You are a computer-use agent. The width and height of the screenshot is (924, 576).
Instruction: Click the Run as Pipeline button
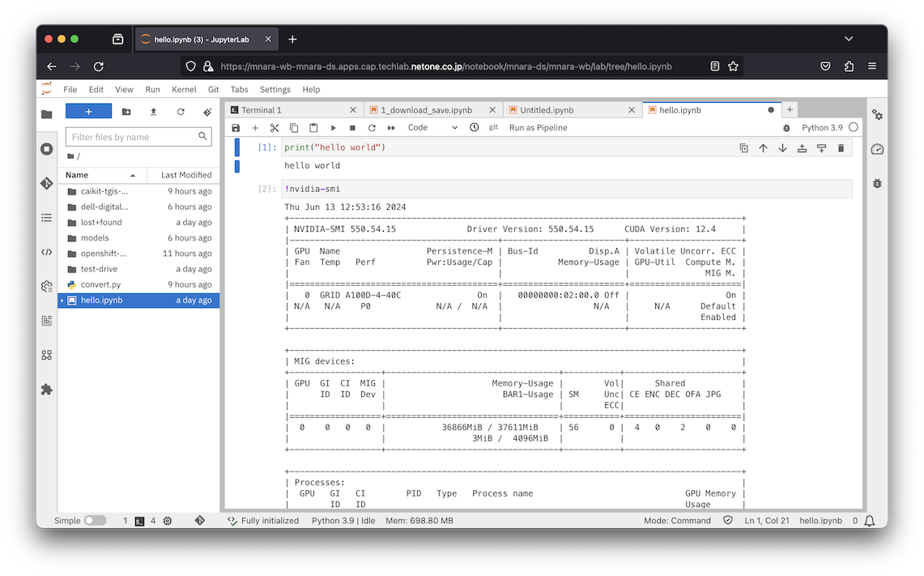(x=538, y=128)
